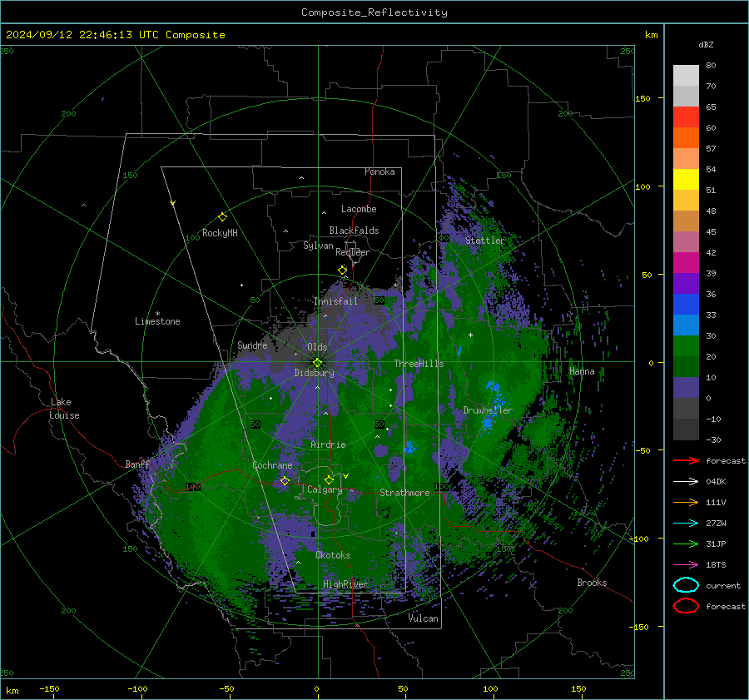Click the Limestone label

click(x=157, y=321)
